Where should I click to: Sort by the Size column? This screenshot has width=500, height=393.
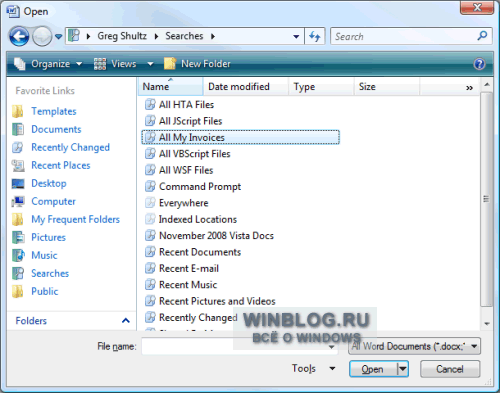[387, 87]
